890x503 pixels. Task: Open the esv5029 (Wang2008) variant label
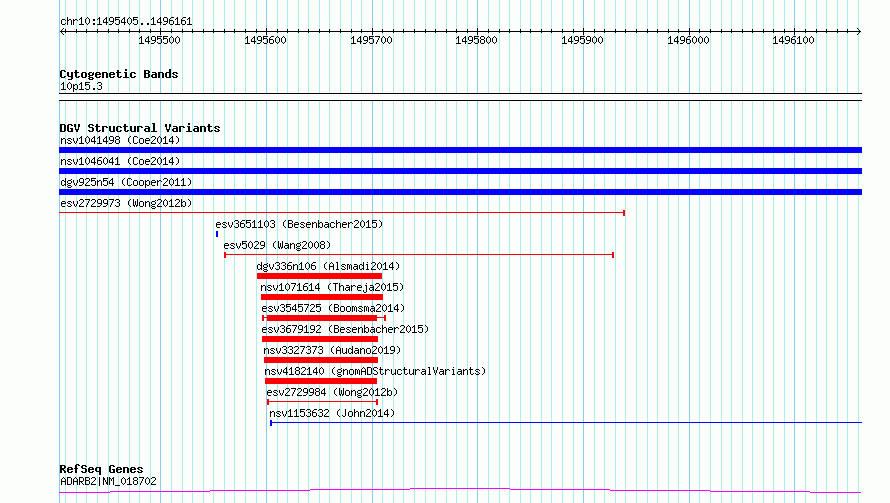(277, 245)
